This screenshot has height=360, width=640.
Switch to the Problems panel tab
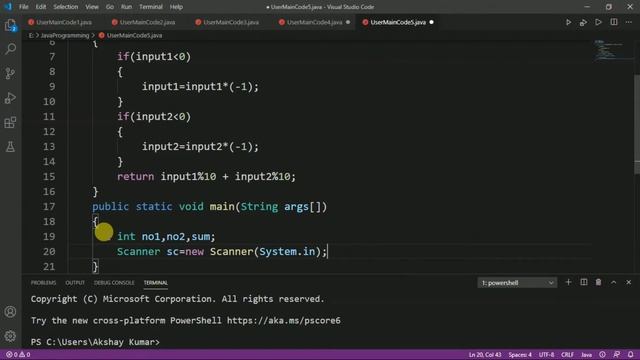click(x=43, y=283)
